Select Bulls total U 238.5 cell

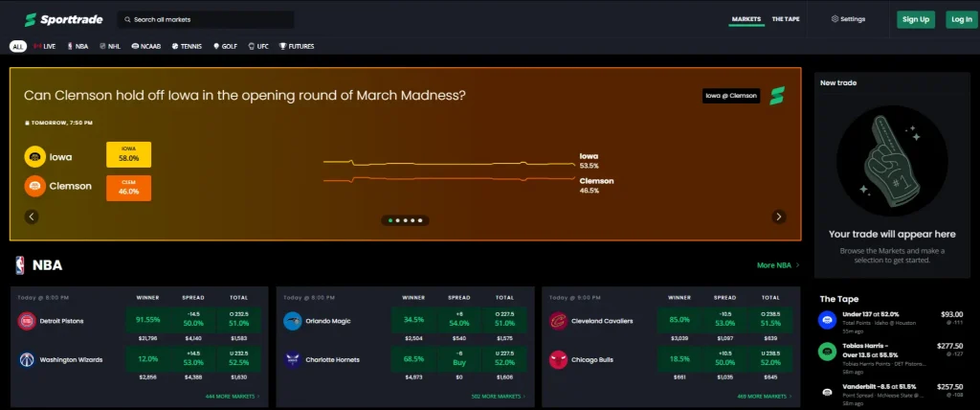coord(769,359)
